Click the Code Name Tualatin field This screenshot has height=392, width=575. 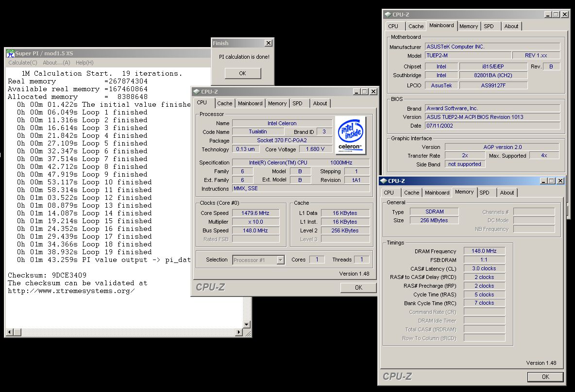pyautogui.click(x=258, y=132)
